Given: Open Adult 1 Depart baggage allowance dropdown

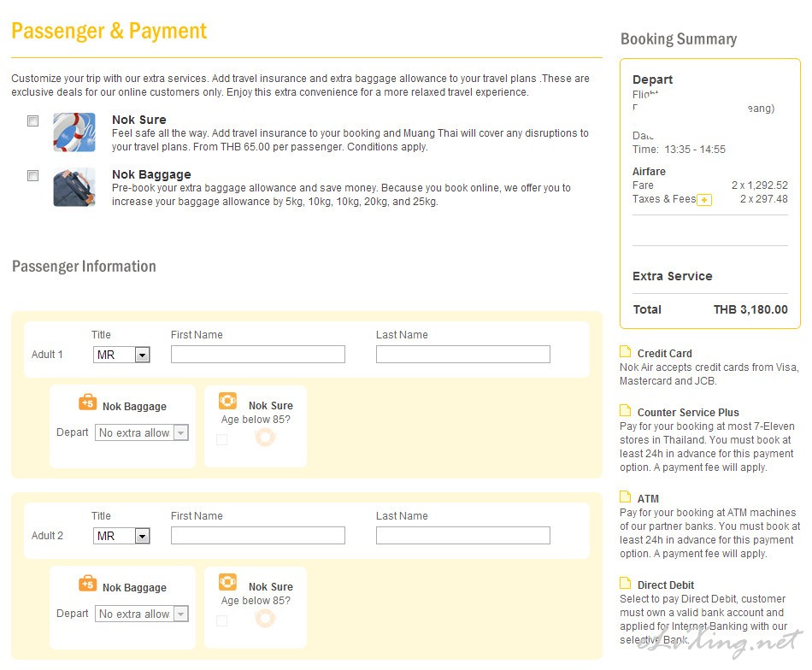Looking at the screenshot, I should (141, 433).
